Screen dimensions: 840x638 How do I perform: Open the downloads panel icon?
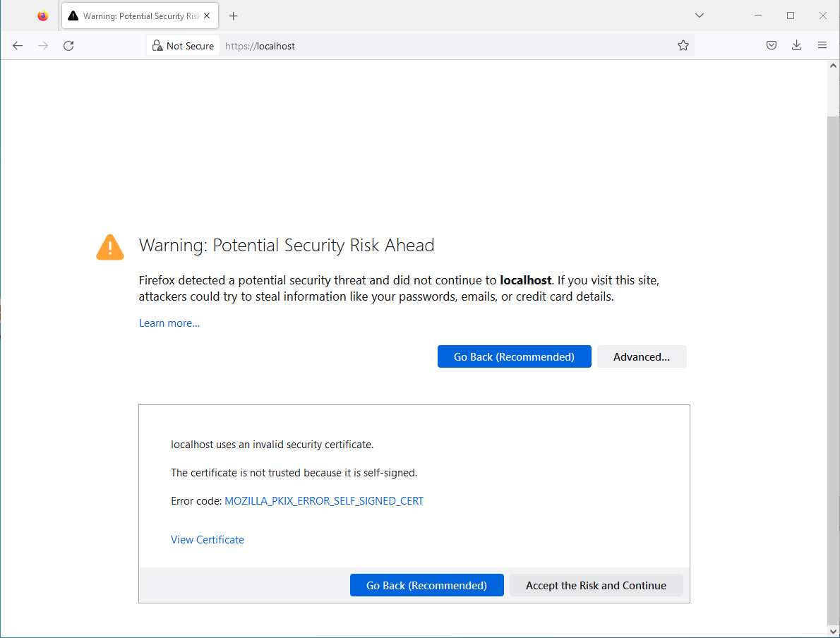pos(796,45)
